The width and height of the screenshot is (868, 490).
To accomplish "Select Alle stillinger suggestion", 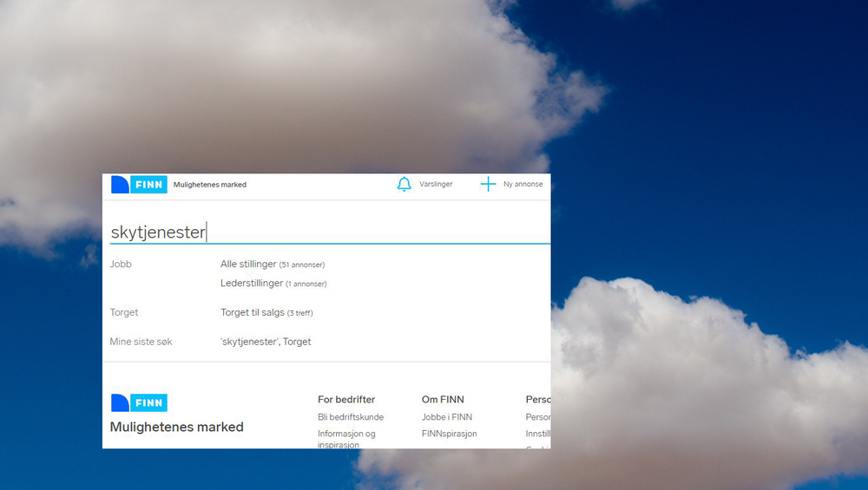I will point(273,265).
